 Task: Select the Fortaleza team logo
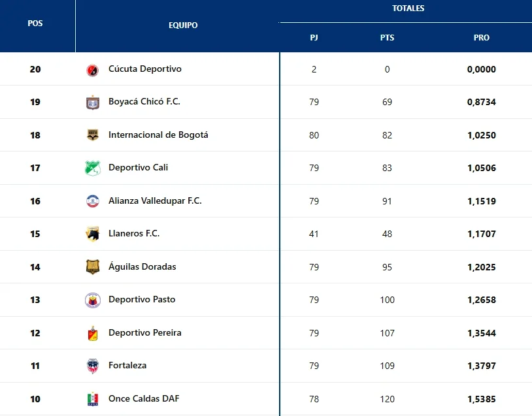click(93, 366)
